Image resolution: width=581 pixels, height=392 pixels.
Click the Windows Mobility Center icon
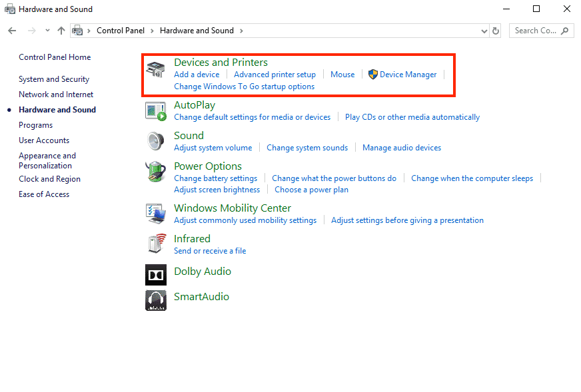156,214
